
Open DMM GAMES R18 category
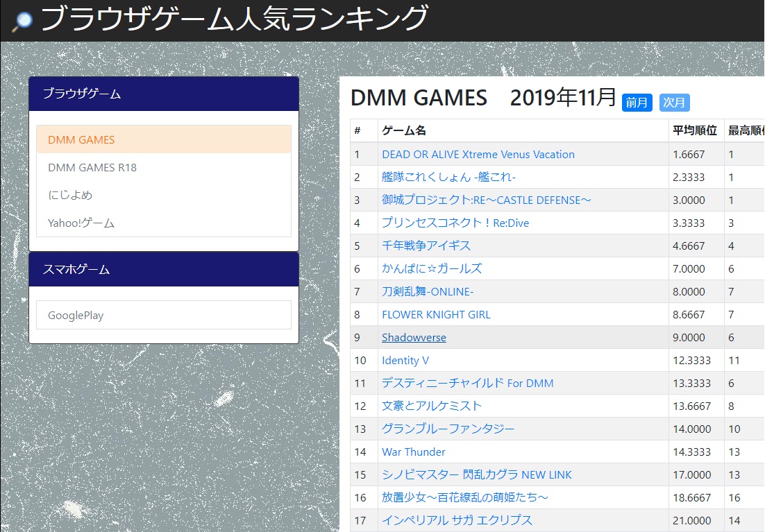pos(92,167)
